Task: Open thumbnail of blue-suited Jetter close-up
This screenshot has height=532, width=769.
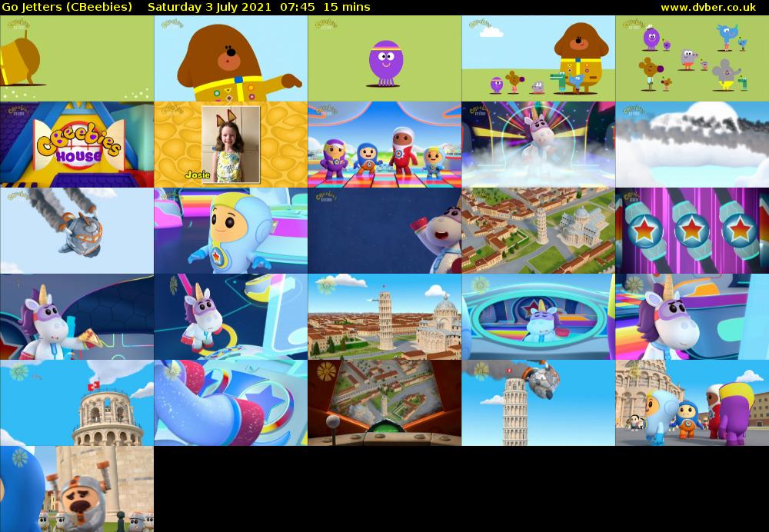Action: pyautogui.click(x=231, y=231)
